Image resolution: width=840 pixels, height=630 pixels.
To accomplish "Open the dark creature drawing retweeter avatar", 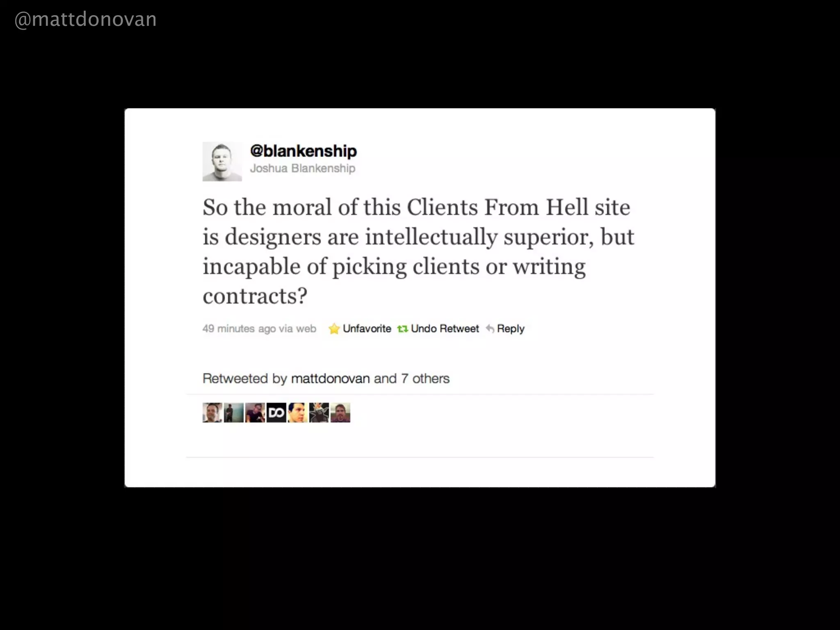I will click(319, 413).
